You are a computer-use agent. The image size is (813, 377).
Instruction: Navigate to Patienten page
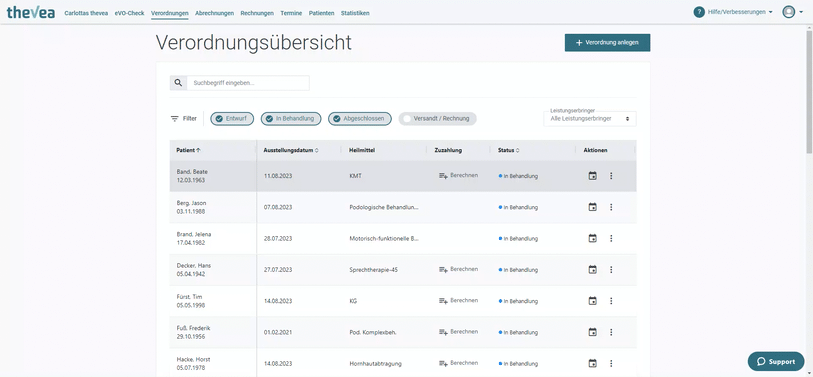click(321, 13)
